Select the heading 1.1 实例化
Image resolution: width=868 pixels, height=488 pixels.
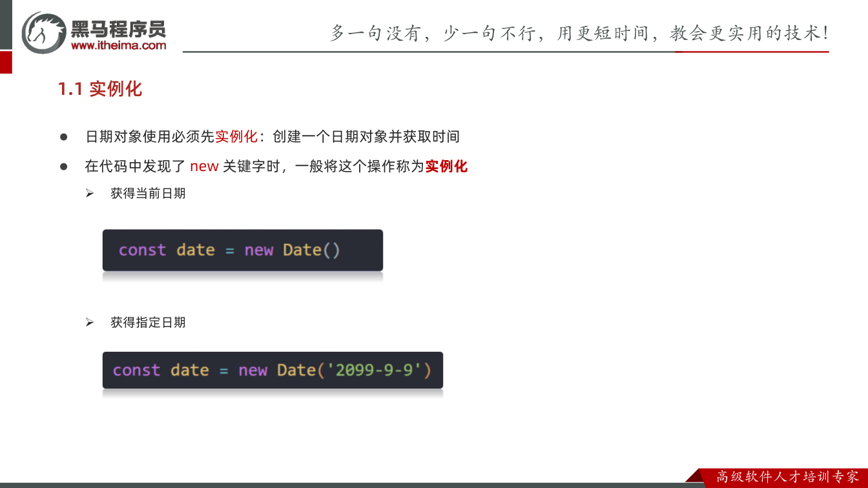point(100,89)
